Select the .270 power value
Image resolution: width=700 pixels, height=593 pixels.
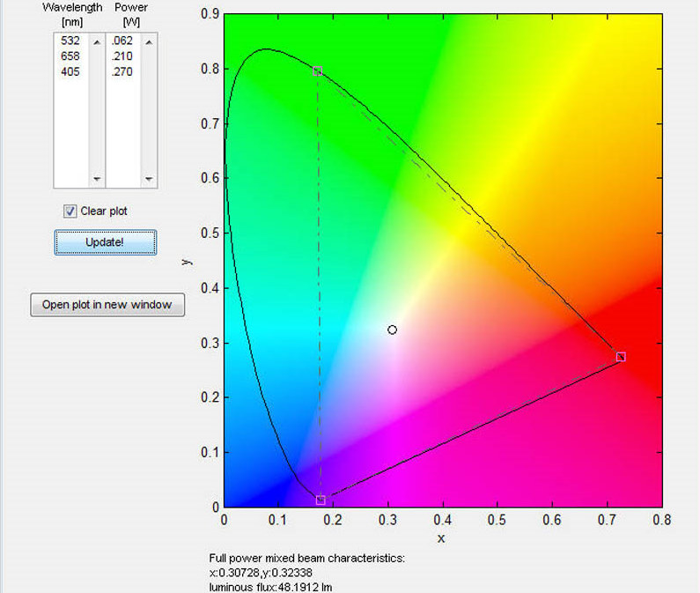122,72
